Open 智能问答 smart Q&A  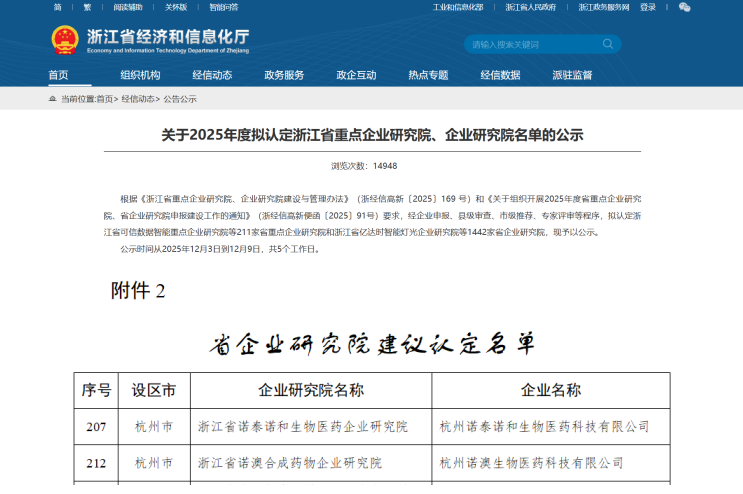click(x=224, y=7)
